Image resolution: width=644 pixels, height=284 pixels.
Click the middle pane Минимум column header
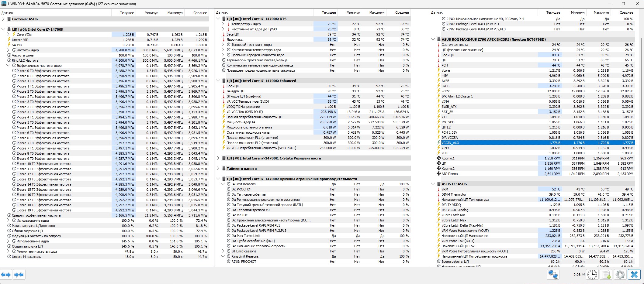[350, 12]
